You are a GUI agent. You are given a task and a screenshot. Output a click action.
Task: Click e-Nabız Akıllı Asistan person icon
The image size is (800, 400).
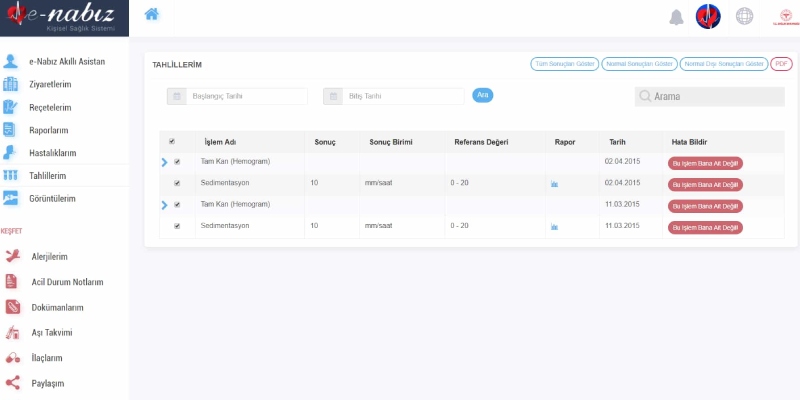[x=10, y=62]
